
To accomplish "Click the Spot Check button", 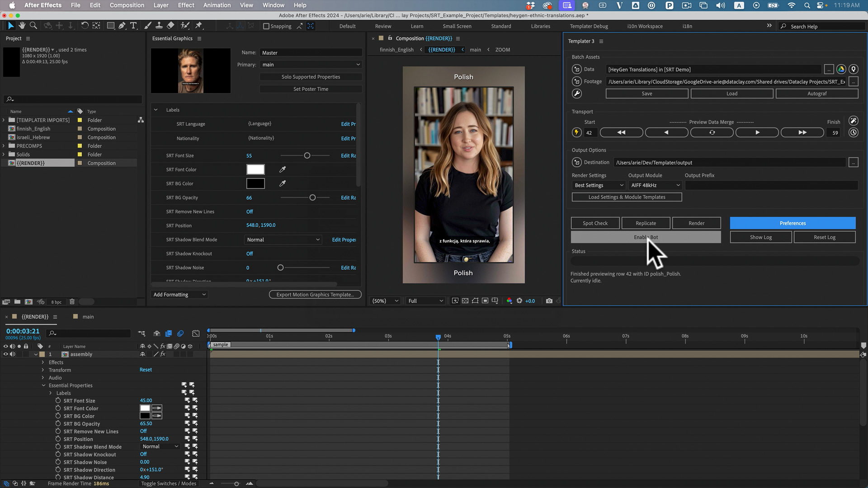I will pyautogui.click(x=595, y=223).
